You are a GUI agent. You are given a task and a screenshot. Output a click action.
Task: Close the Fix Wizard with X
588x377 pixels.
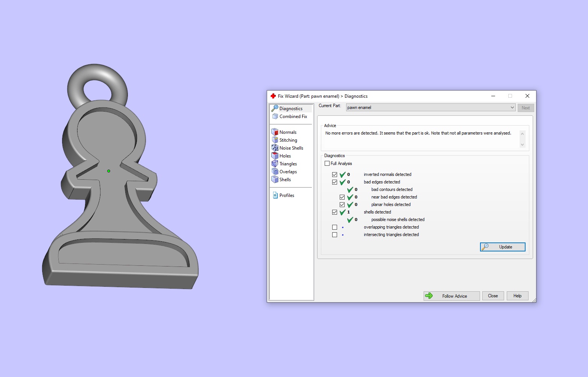pyautogui.click(x=527, y=96)
